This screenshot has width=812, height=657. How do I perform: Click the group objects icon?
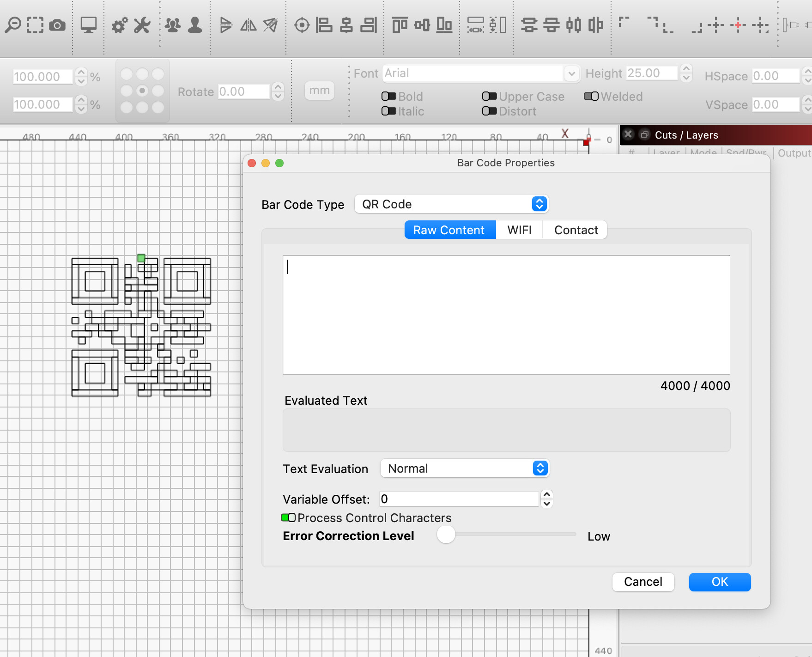point(173,25)
